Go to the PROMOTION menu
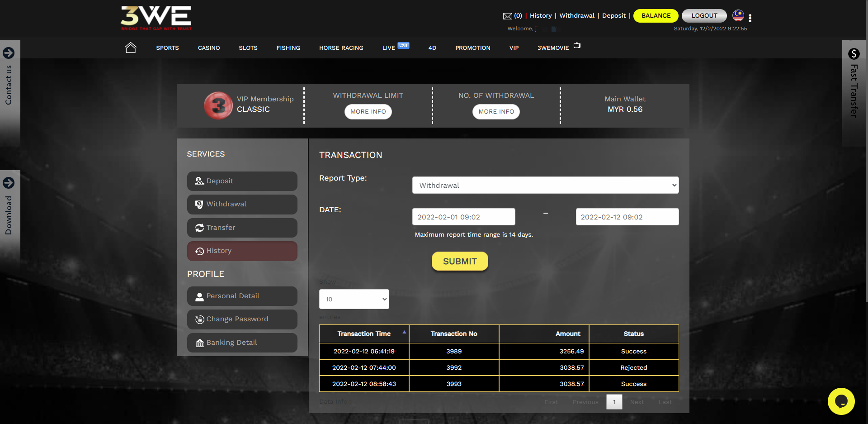Viewport: 868px width, 424px height. 472,48
